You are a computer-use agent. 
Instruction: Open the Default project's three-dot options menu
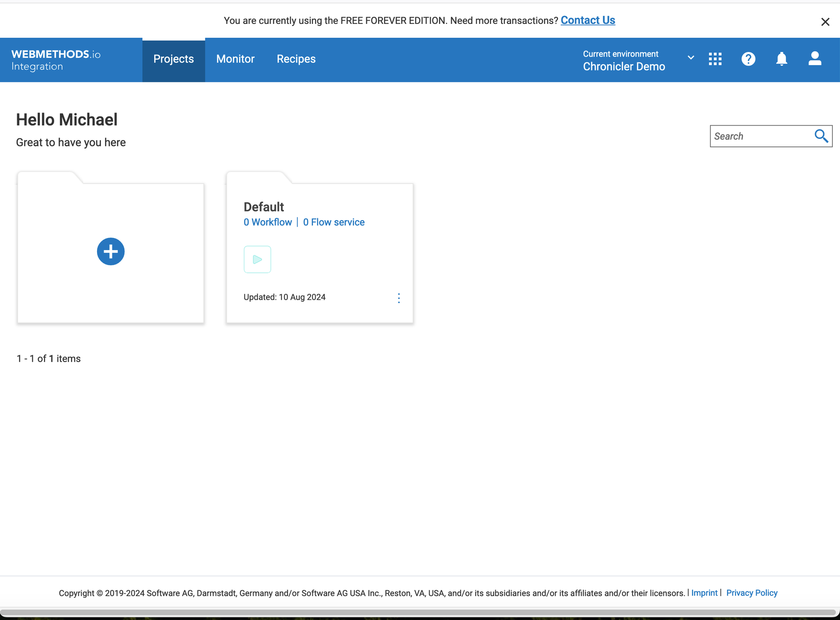point(399,298)
